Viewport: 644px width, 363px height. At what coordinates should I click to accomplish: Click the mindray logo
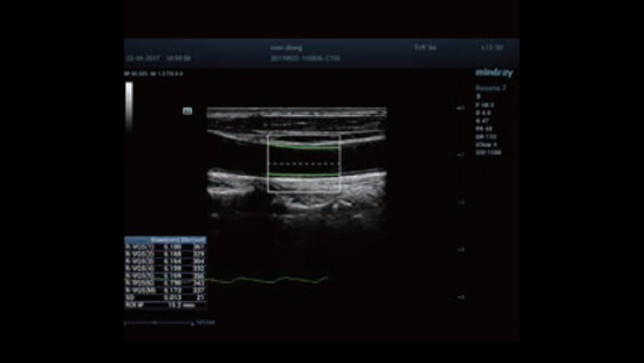tap(494, 74)
